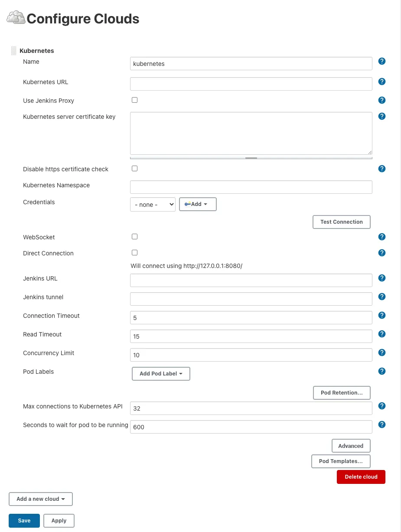
Task: Click Max connections to Kubernetes API field
Action: (x=251, y=408)
